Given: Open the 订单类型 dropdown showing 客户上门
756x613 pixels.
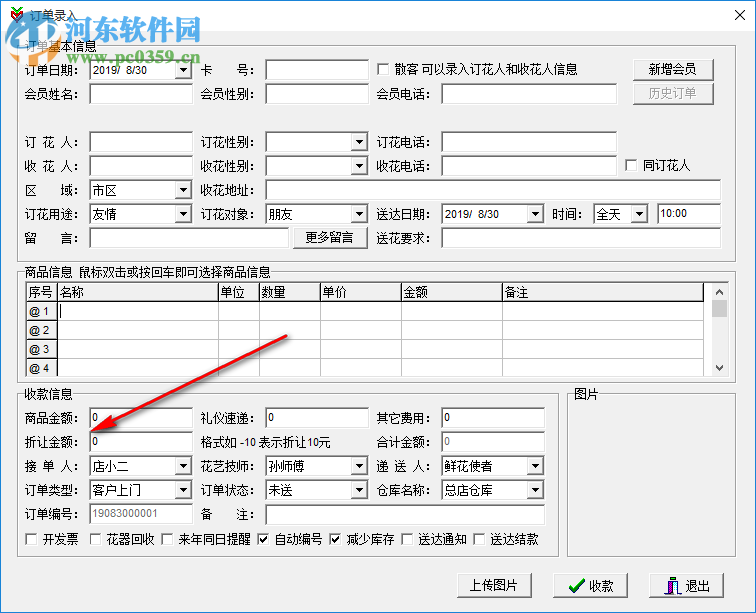Looking at the screenshot, I should (183, 490).
